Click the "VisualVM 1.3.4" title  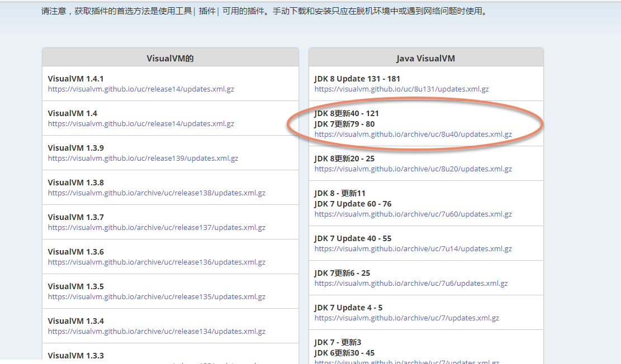pos(75,321)
